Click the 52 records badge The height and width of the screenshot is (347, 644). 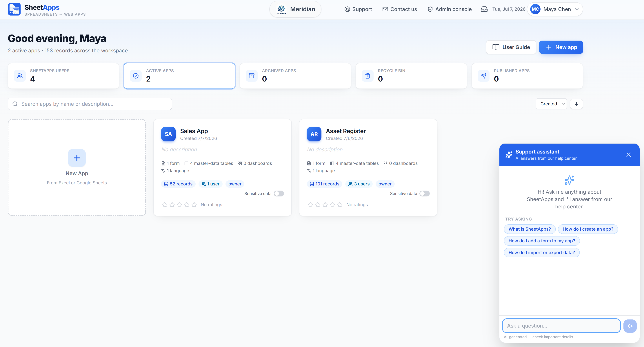pyautogui.click(x=178, y=184)
